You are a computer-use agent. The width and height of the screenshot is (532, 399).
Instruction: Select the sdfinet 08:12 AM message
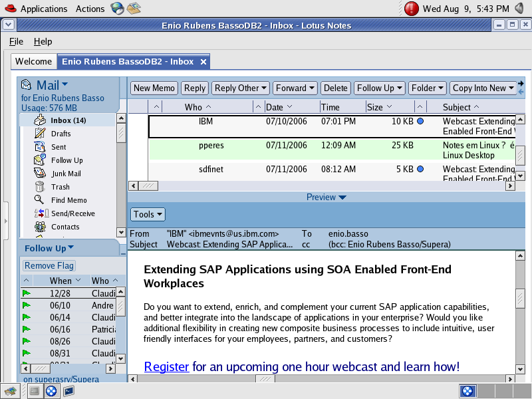point(332,172)
